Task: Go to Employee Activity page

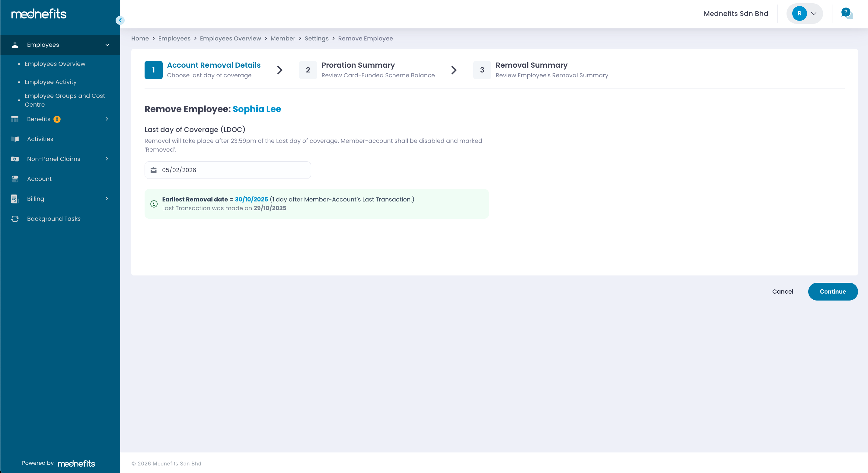Action: coord(50,82)
